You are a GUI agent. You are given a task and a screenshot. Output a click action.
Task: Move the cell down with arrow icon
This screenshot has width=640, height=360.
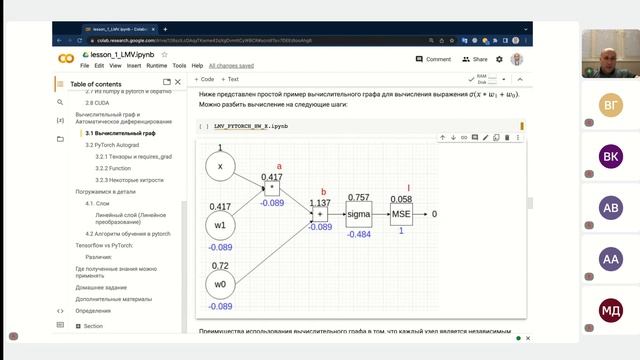click(453, 138)
